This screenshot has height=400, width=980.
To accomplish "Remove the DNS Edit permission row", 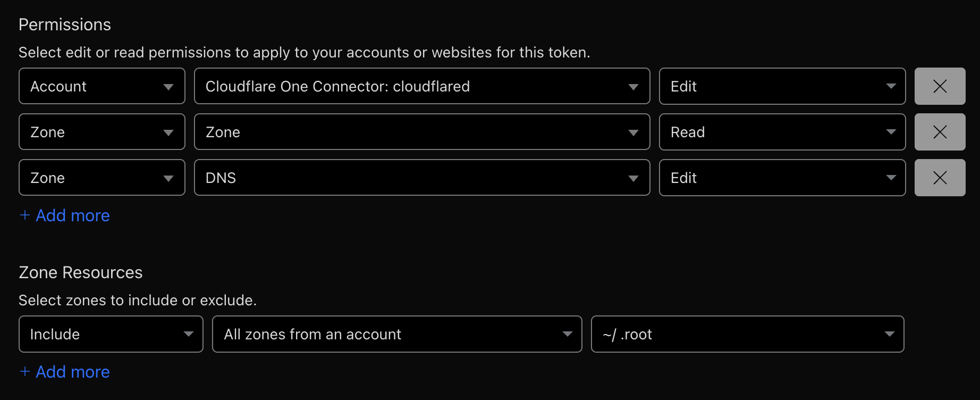I will [940, 177].
